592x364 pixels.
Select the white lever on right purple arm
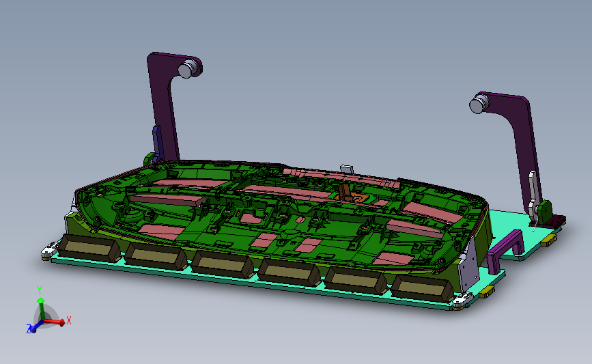(533, 197)
